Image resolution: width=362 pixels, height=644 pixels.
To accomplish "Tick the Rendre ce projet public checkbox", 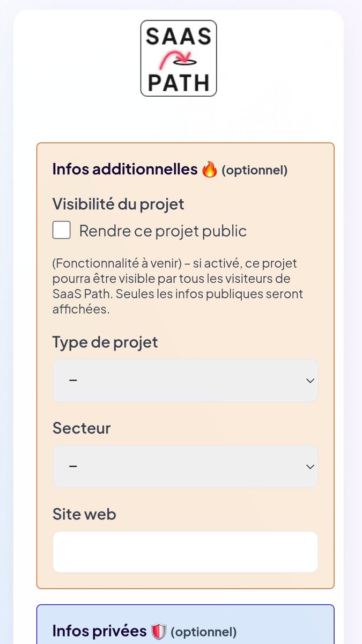I will [62, 231].
